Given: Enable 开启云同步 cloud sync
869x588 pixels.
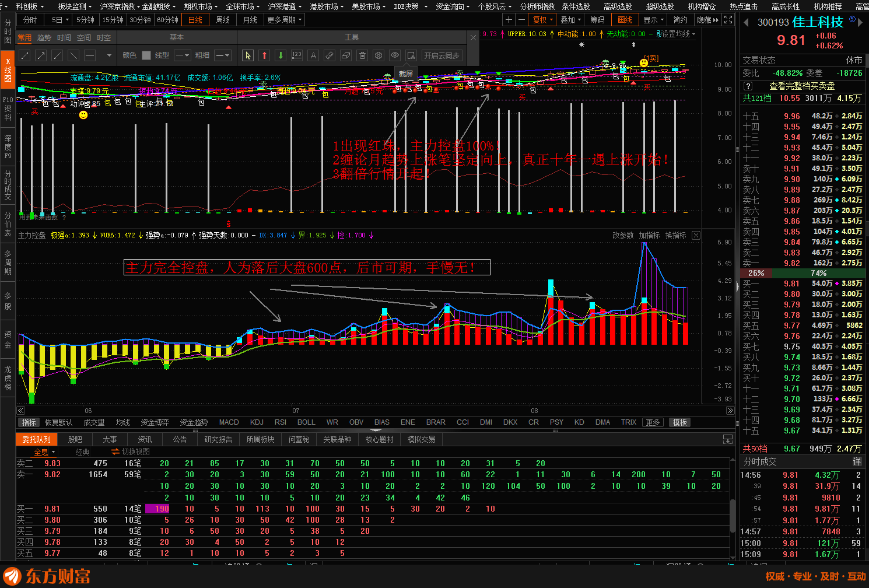Looking at the screenshot, I should tap(441, 55).
